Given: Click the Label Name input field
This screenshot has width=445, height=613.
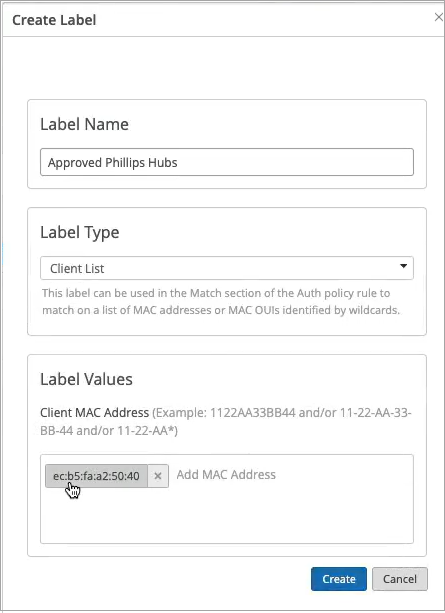Looking at the screenshot, I should [x=227, y=162].
